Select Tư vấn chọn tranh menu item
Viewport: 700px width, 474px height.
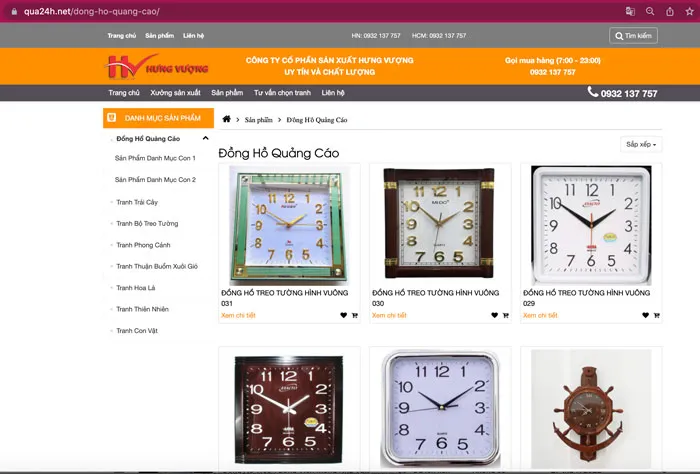[x=282, y=93]
